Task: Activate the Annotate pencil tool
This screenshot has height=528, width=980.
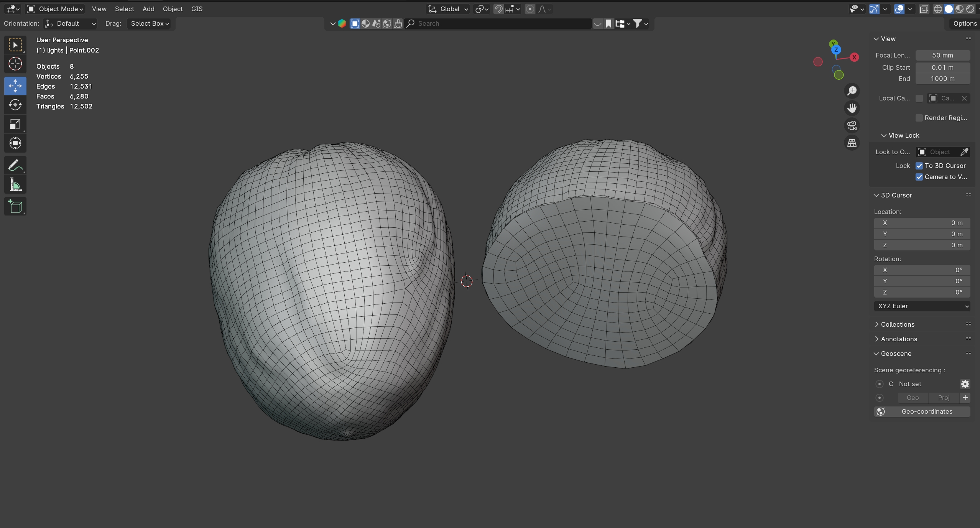Action: point(15,166)
